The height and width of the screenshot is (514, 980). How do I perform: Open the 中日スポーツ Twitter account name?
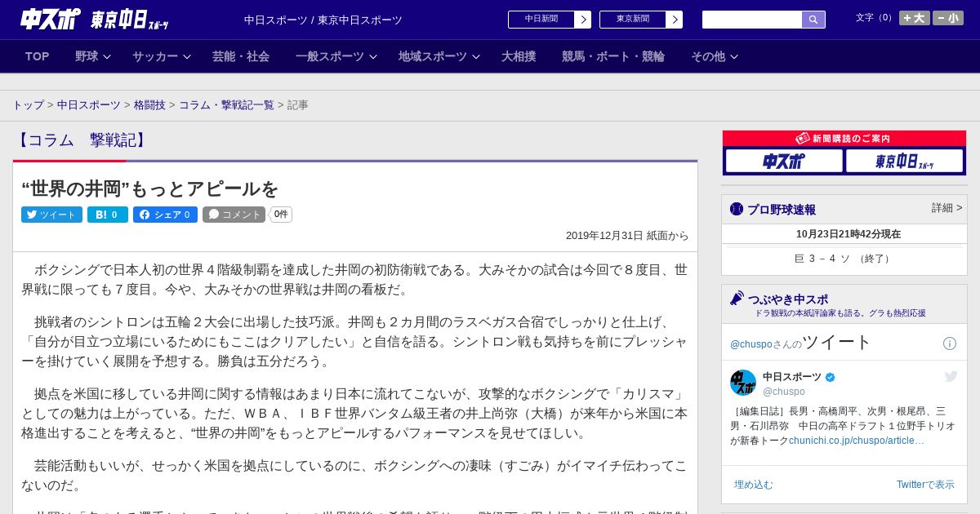point(792,377)
